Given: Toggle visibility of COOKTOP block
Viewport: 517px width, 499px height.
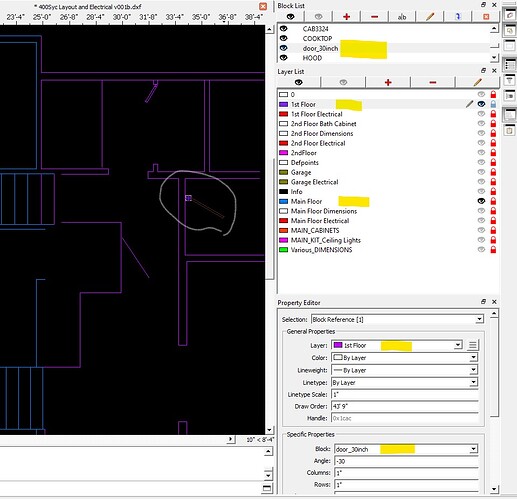Looking at the screenshot, I should pyautogui.click(x=284, y=38).
